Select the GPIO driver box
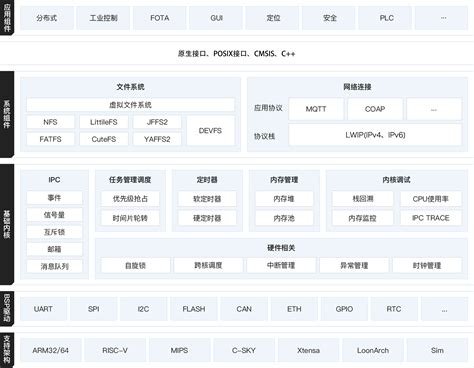Image resolution: width=474 pixels, height=368 pixels. tap(344, 309)
